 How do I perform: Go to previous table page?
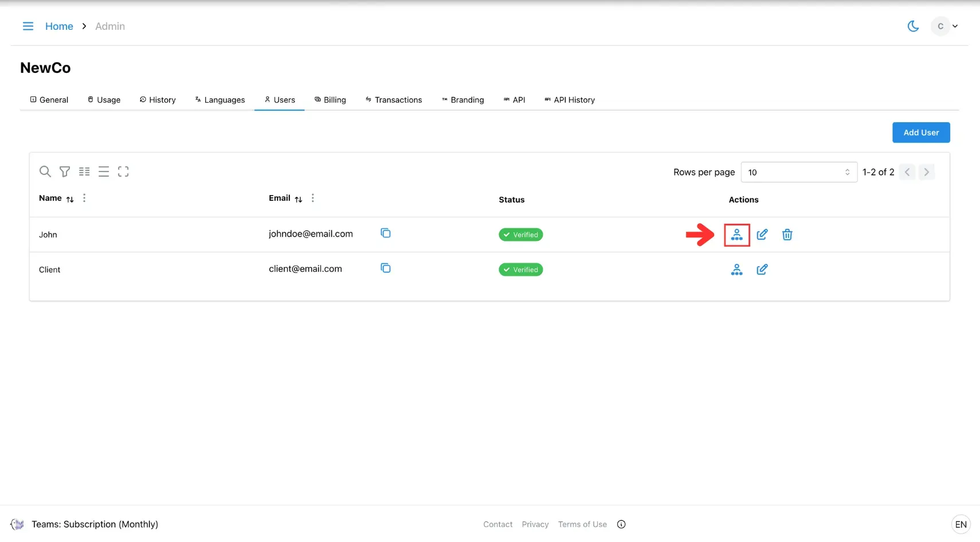pyautogui.click(x=907, y=172)
